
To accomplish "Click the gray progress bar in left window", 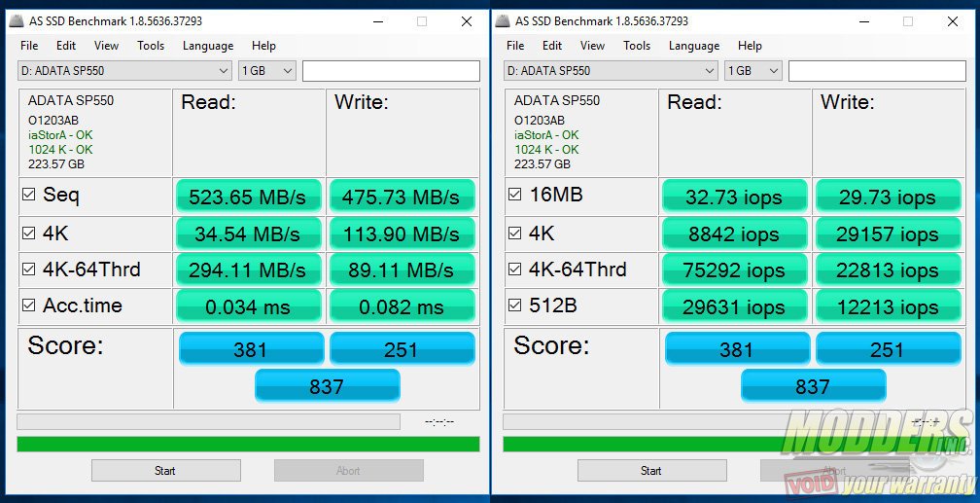I will pyautogui.click(x=209, y=421).
